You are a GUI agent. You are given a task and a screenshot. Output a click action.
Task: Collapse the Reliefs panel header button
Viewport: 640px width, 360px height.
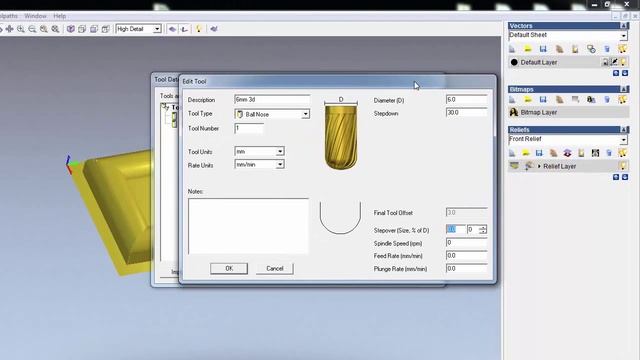(624, 129)
